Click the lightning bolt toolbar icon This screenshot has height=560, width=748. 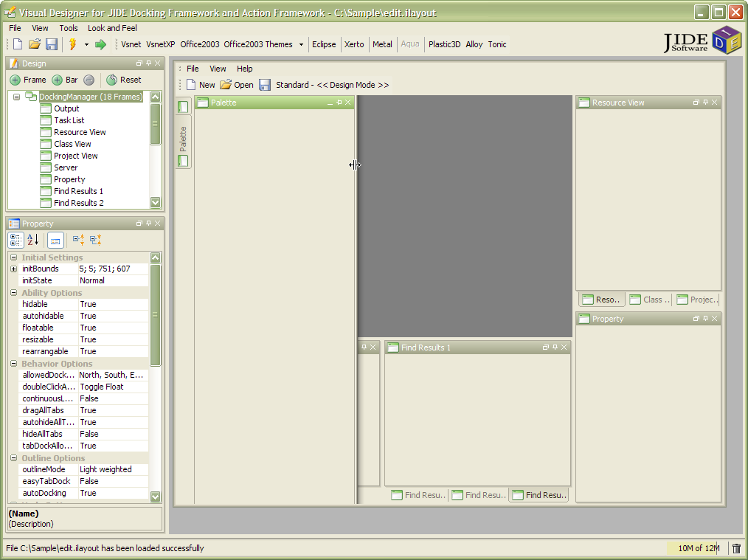coord(73,44)
